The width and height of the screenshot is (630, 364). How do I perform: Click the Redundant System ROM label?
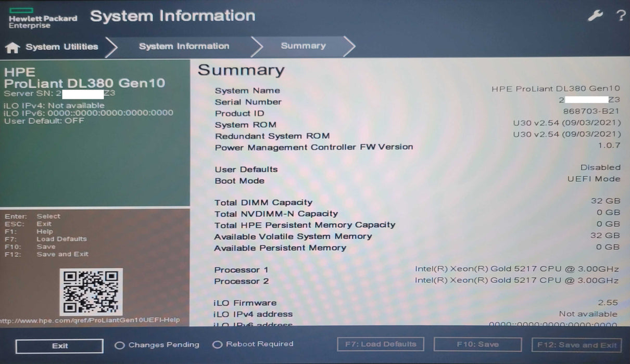point(272,136)
